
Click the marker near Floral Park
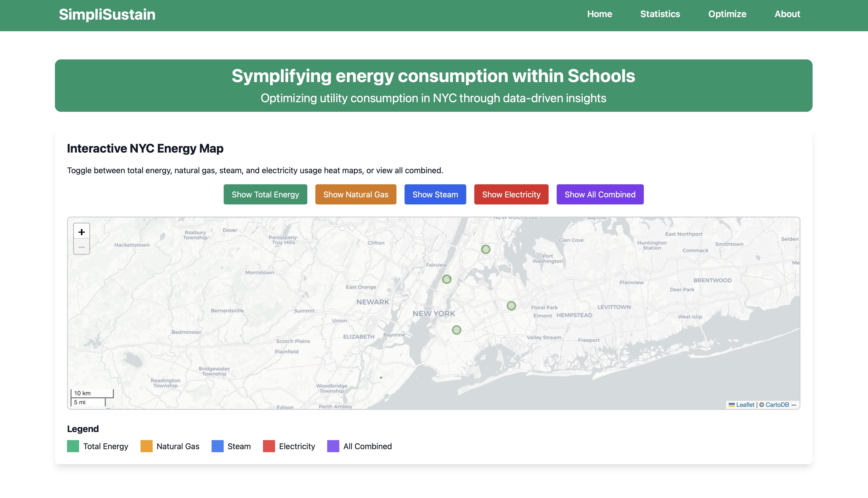511,306
